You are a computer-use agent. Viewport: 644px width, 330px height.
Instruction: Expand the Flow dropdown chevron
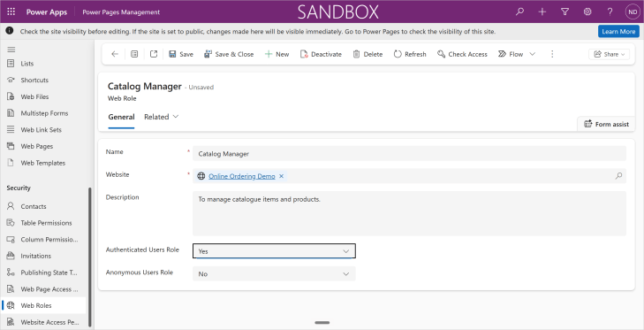533,54
